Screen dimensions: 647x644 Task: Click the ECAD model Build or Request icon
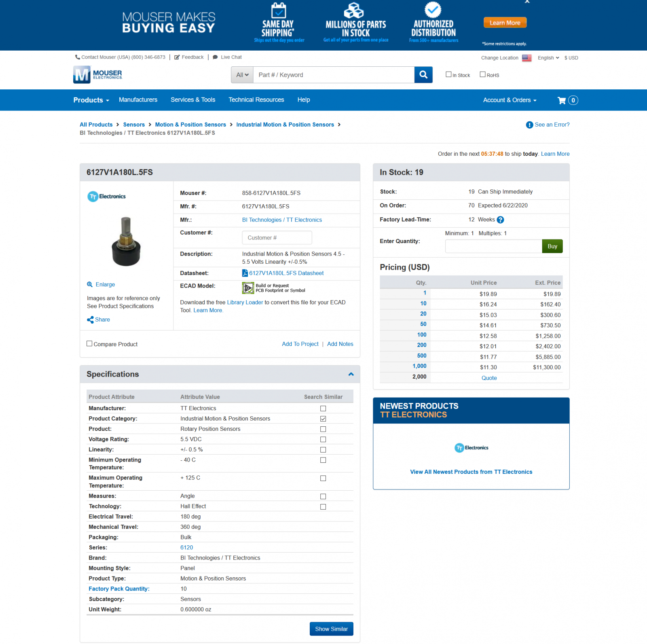pos(248,288)
